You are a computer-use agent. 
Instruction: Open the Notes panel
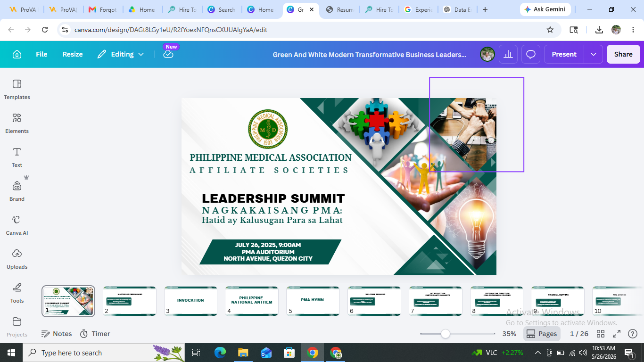coord(57,334)
